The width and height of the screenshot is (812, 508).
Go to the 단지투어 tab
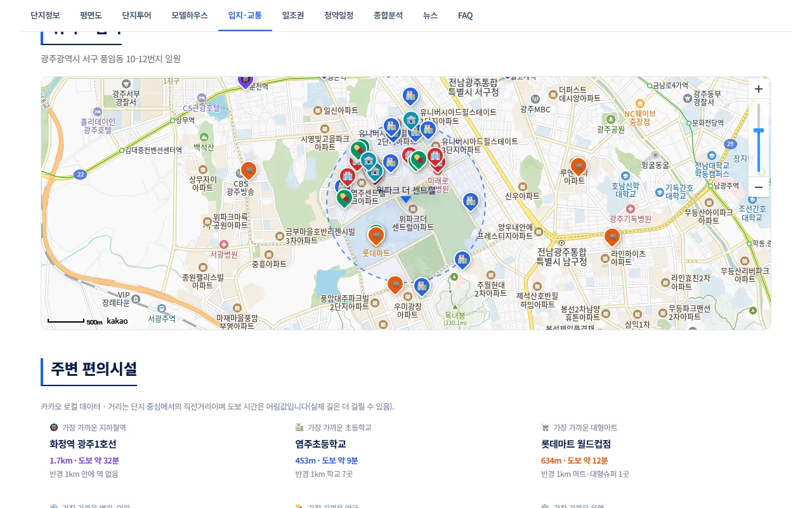pyautogui.click(x=136, y=15)
